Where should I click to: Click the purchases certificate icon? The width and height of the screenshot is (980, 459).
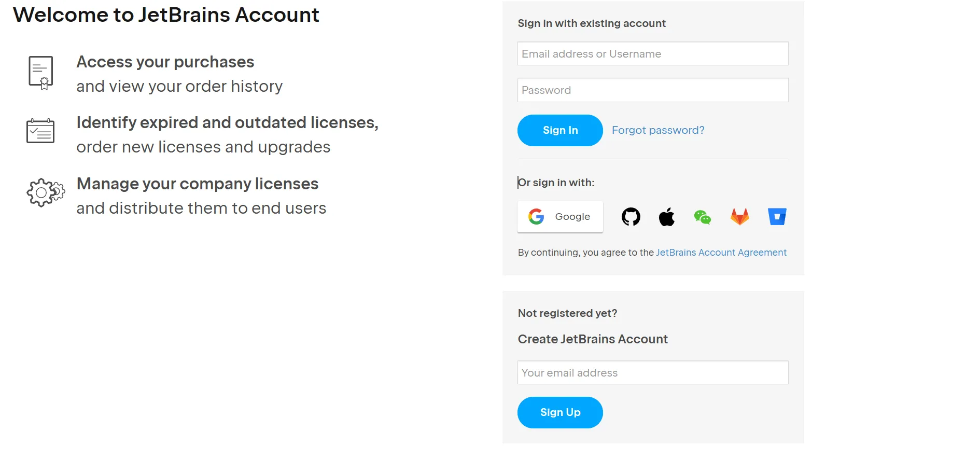[41, 73]
